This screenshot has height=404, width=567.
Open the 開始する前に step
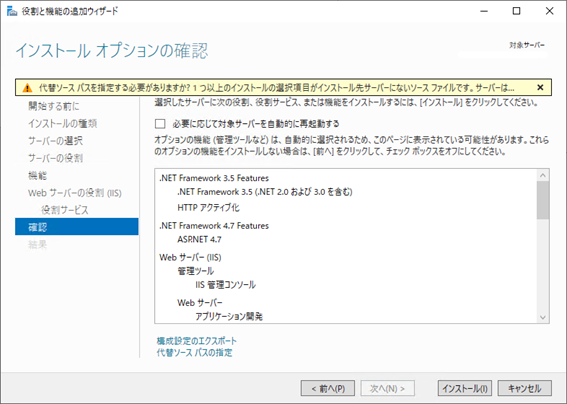tap(54, 106)
